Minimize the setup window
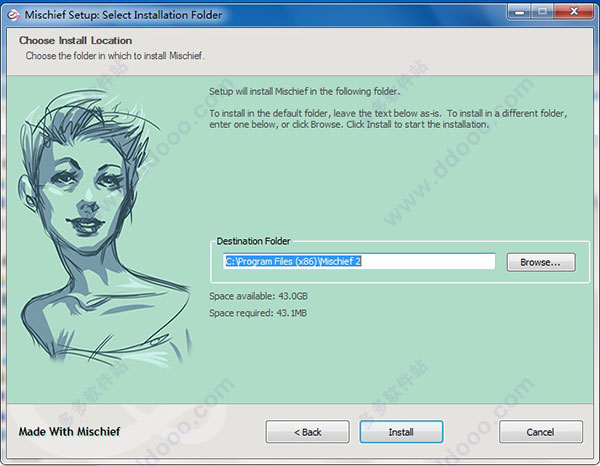The height and width of the screenshot is (466, 600). pos(519,11)
